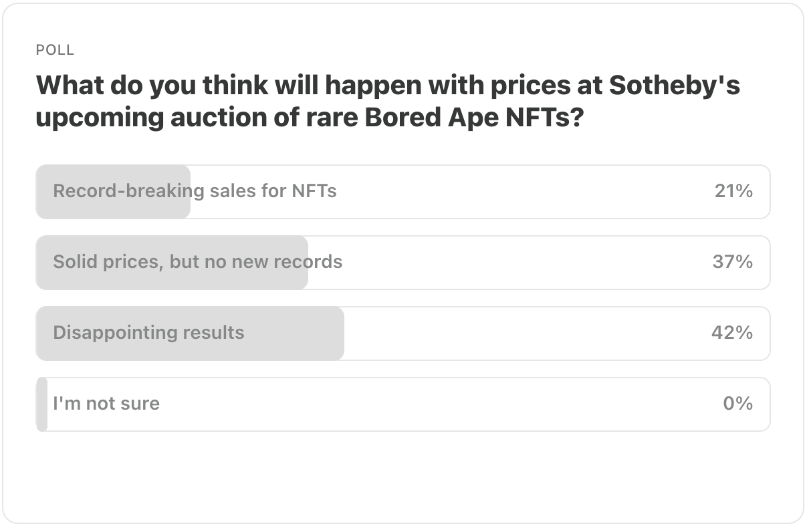This screenshot has height=532, width=809.
Task: Click the gray bar behind Disappointing results
Action: 190,334
